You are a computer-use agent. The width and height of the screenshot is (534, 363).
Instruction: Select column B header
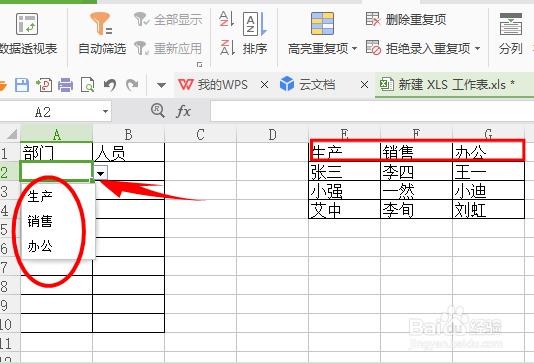click(128, 134)
